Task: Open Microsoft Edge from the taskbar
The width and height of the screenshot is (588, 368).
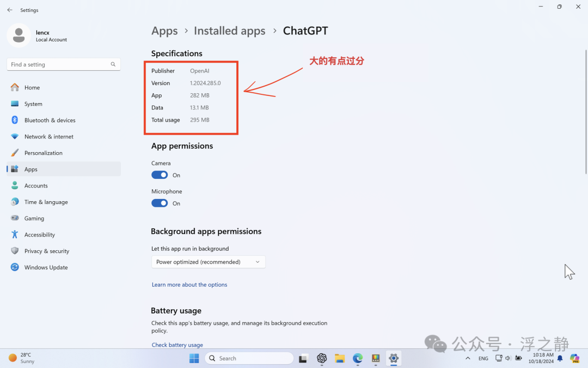Action: pos(358,358)
